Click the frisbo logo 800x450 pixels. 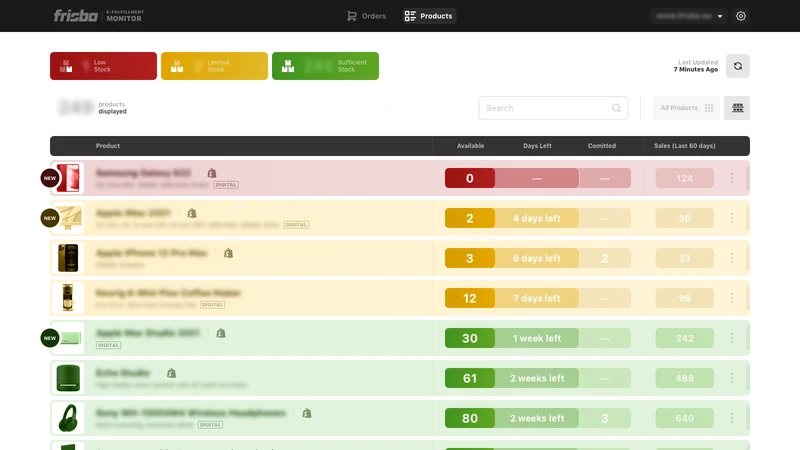(76, 16)
